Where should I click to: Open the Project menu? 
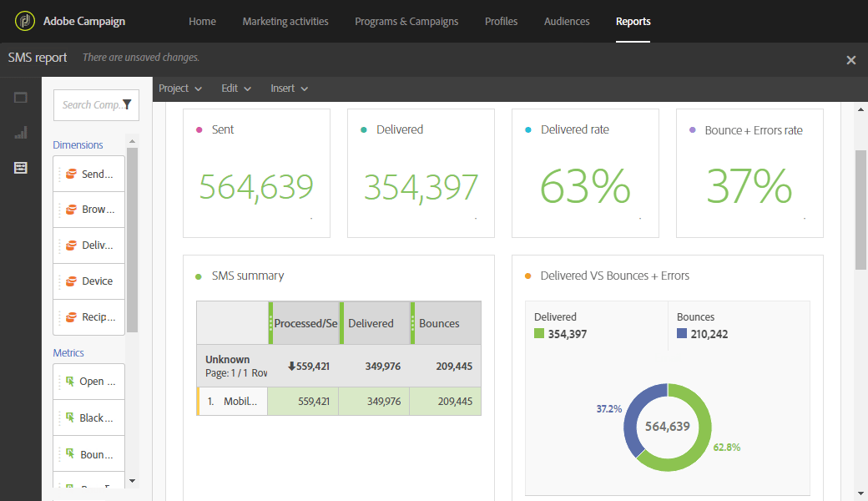coord(180,88)
